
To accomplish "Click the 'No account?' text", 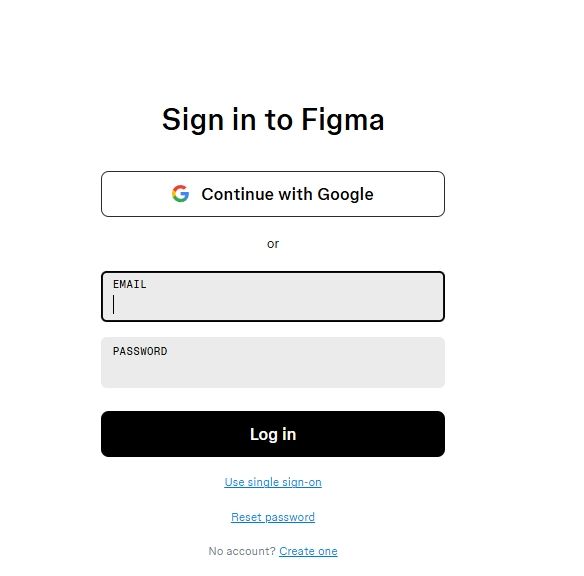I will coord(242,551).
